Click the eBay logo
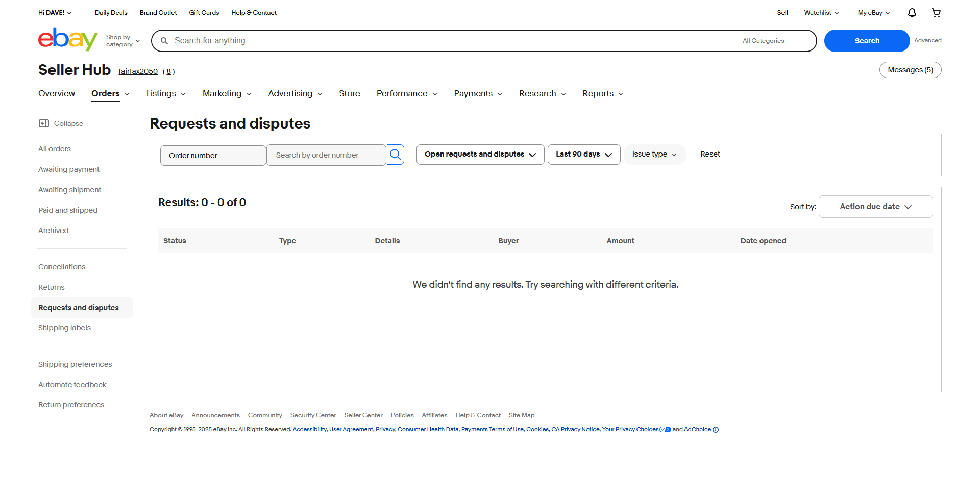980x485 pixels. 68,40
